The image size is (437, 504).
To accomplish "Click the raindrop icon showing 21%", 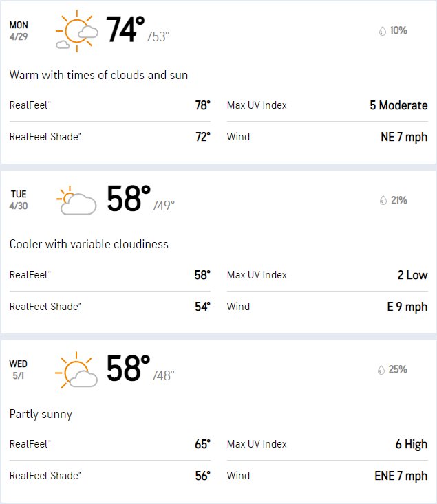I will (383, 200).
